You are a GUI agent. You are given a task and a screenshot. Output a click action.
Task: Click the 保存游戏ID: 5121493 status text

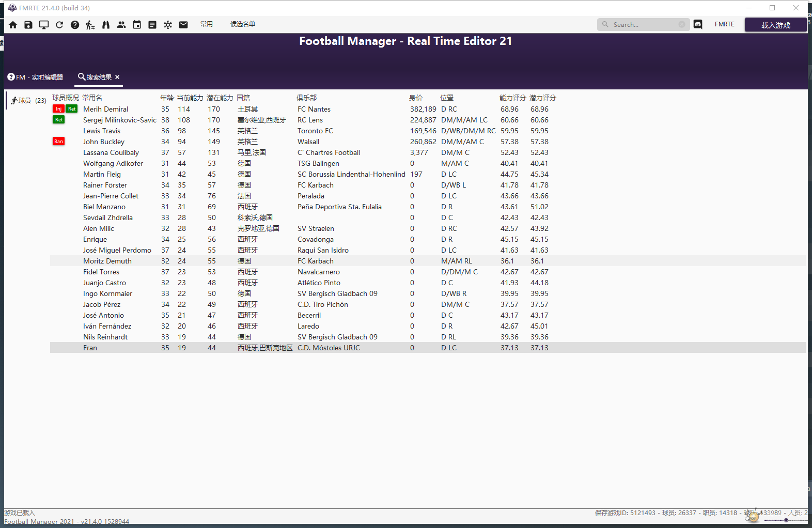pyautogui.click(x=625, y=513)
